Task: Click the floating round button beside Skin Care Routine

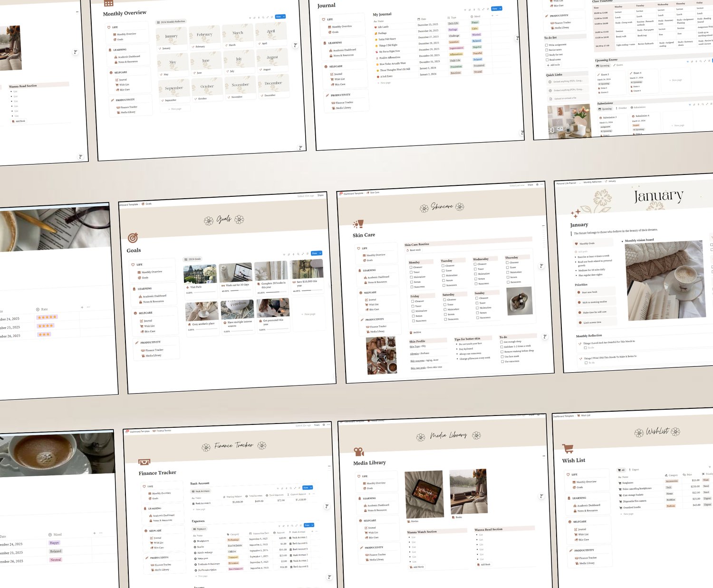Action: [541, 266]
